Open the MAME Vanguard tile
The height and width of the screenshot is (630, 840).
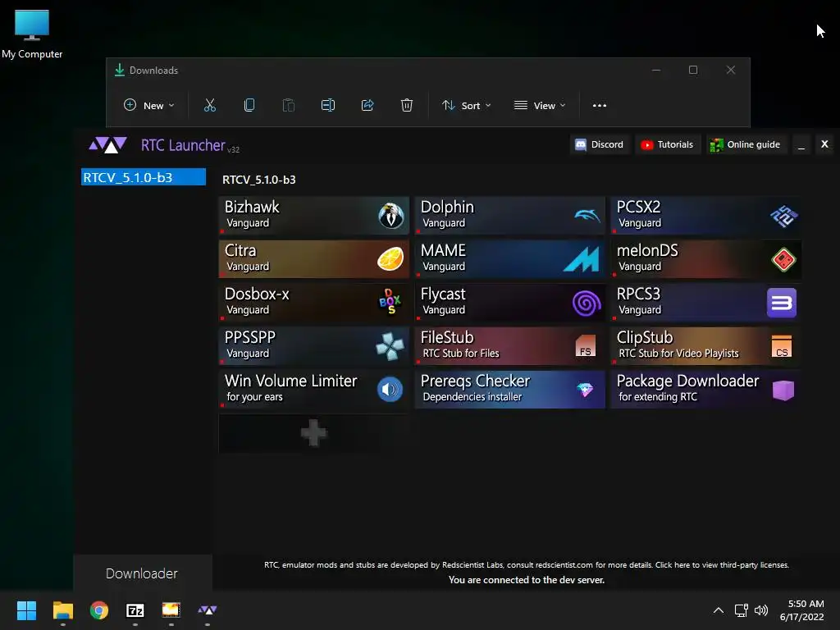coord(509,258)
